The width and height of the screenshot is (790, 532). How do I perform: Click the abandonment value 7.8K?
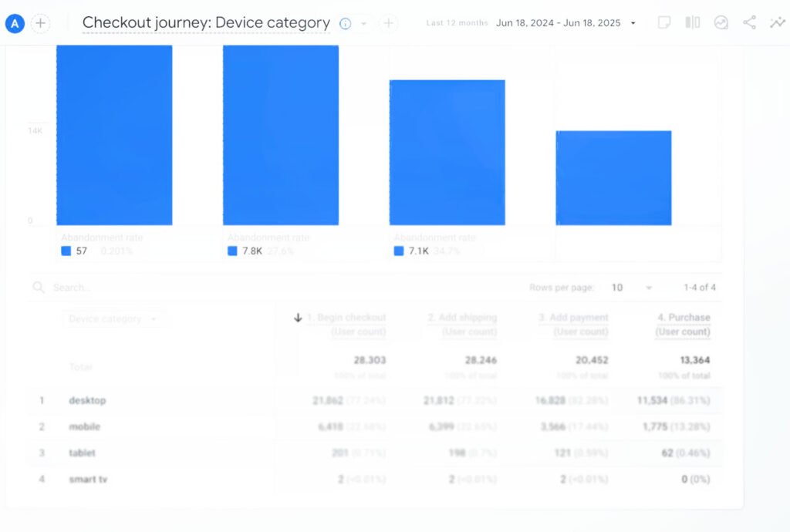(x=252, y=251)
